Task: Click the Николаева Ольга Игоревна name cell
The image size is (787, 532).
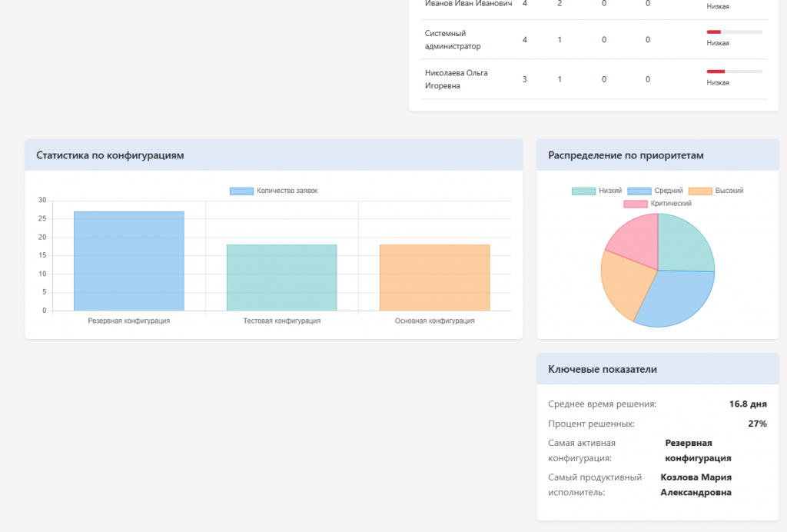Action: click(x=457, y=79)
